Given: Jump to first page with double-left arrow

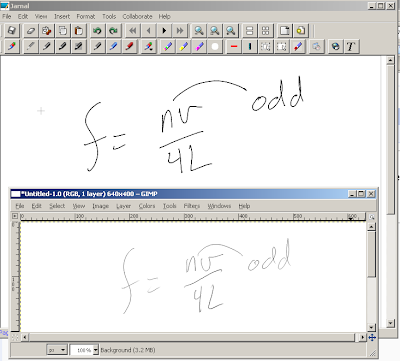Looking at the screenshot, I should coord(133,31).
